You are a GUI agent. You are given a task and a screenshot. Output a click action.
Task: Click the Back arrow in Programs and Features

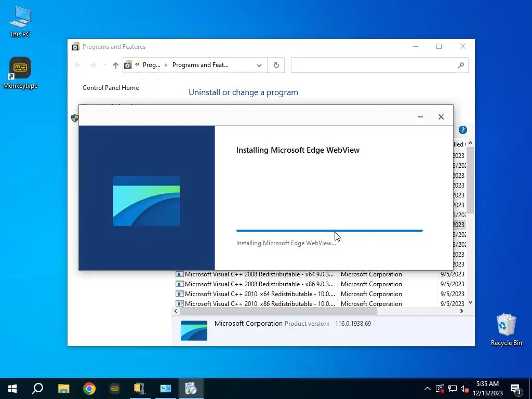tap(77, 65)
